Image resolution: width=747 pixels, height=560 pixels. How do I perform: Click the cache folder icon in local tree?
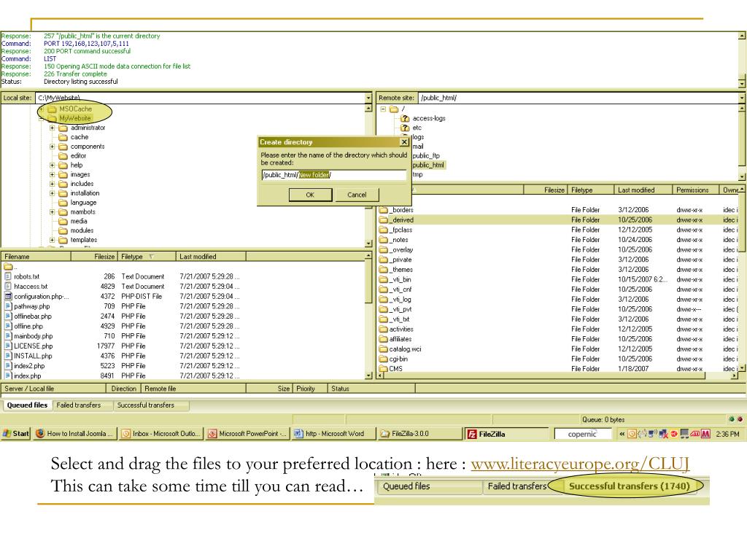tap(63, 137)
